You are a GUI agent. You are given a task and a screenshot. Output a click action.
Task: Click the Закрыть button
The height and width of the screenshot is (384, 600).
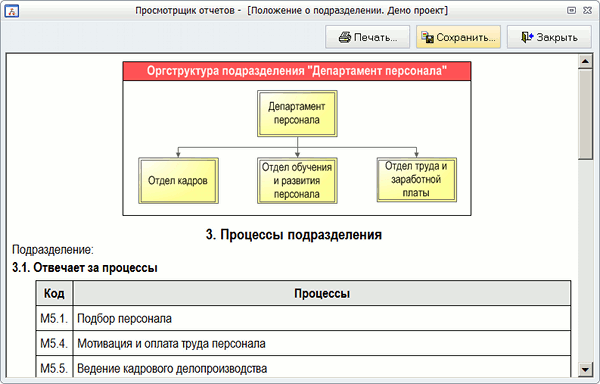(549, 37)
